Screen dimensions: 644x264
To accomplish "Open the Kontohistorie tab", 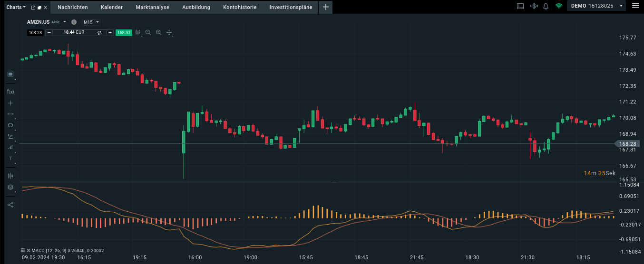I will pos(240,7).
